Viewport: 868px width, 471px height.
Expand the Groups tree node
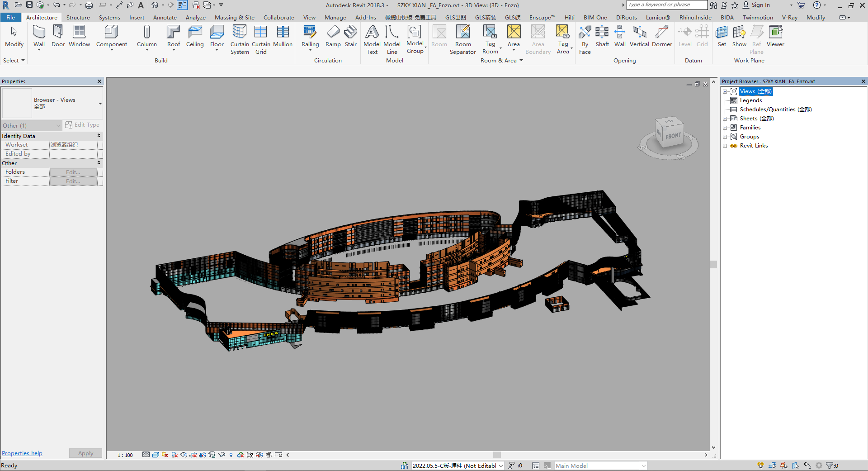pyautogui.click(x=725, y=137)
